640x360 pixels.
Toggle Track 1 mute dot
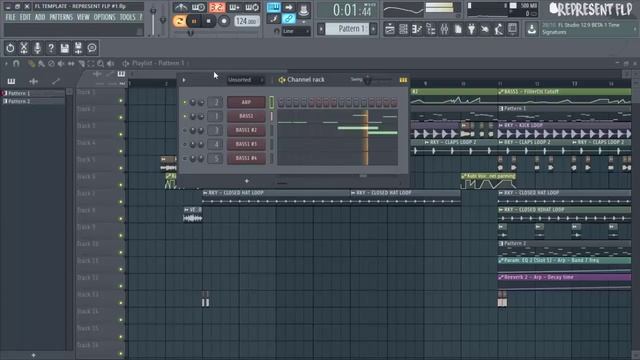(x=121, y=100)
